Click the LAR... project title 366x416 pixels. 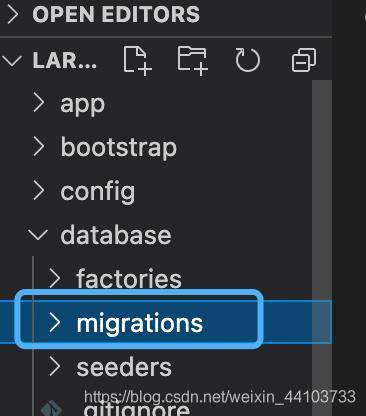click(65, 61)
